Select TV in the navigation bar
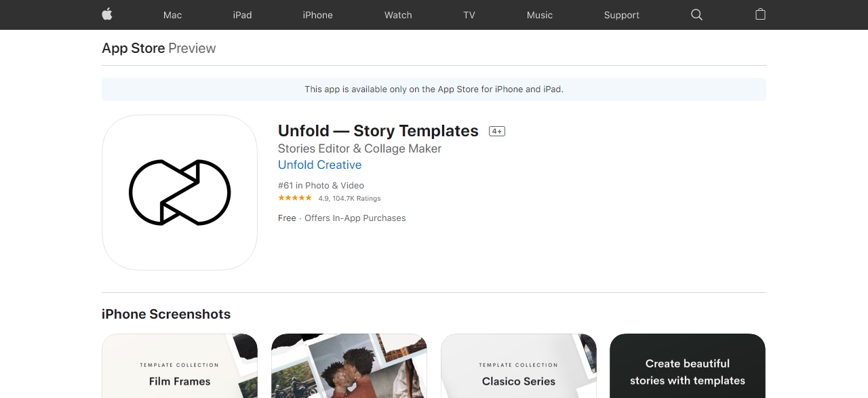The height and width of the screenshot is (398, 868). (x=469, y=15)
